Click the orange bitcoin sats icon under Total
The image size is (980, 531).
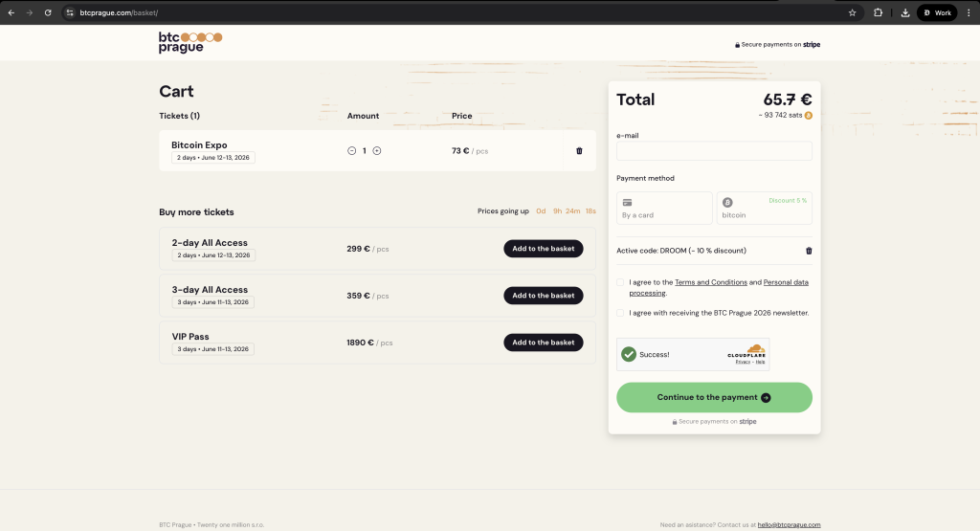click(808, 115)
